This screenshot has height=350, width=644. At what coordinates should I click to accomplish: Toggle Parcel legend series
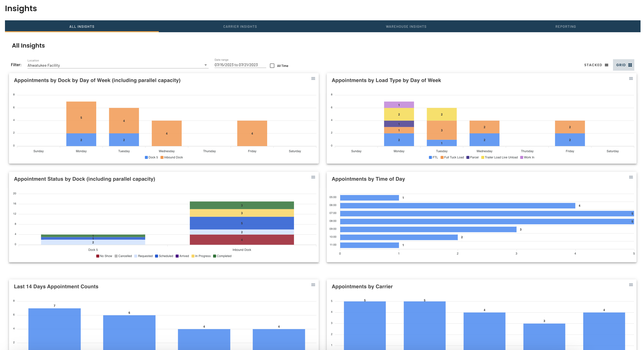point(473,157)
